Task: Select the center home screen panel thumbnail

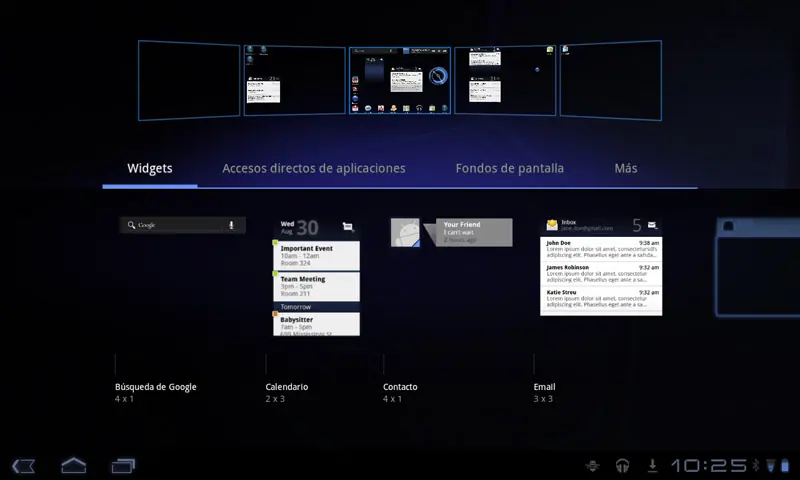Action: click(x=400, y=79)
